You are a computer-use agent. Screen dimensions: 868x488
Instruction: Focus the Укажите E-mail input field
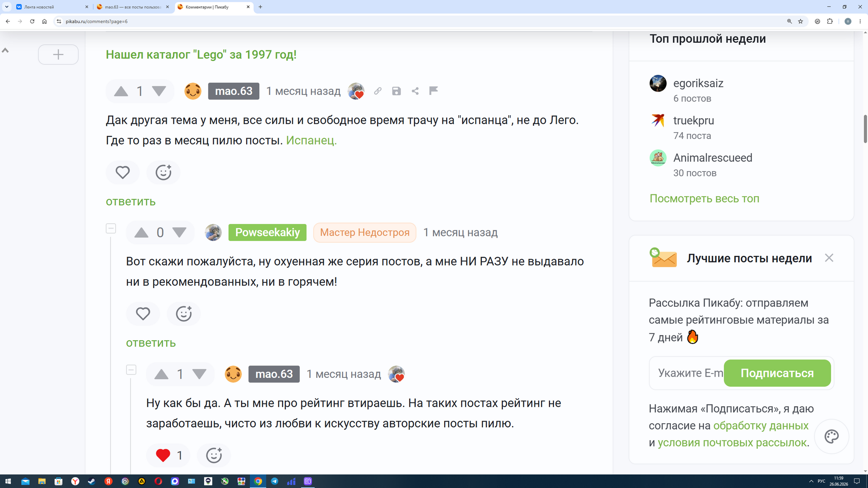click(x=687, y=373)
